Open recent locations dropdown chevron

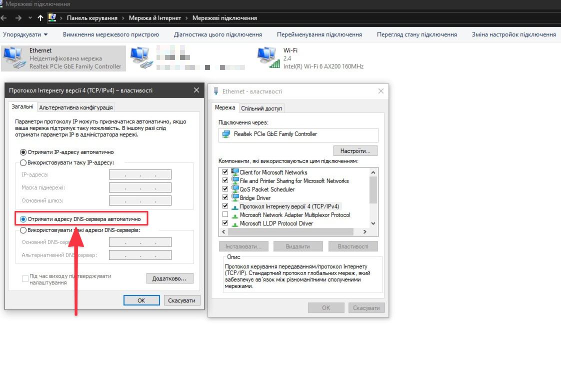30,18
